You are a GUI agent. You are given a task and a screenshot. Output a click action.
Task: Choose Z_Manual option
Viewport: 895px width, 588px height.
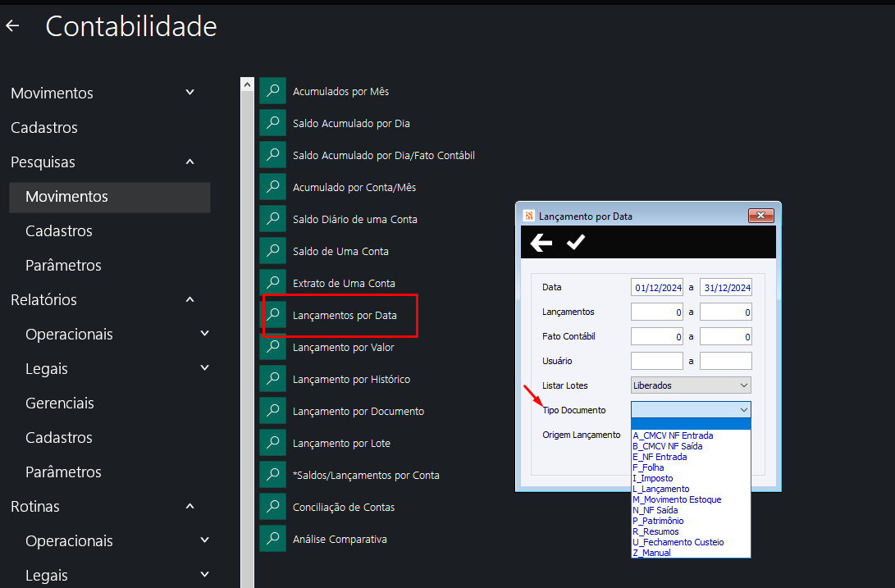click(x=691, y=553)
